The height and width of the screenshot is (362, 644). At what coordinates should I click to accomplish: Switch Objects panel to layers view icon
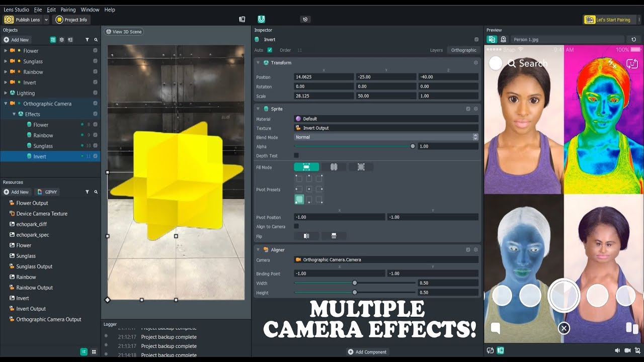(61, 40)
